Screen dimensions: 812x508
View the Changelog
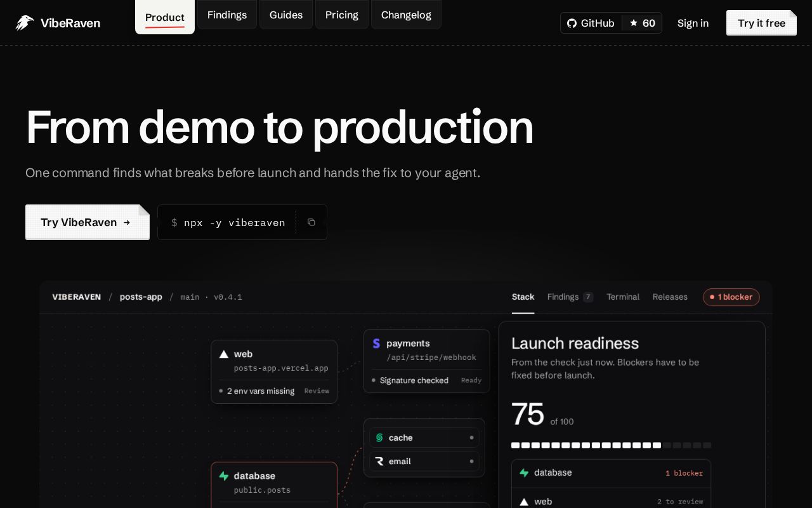point(406,15)
